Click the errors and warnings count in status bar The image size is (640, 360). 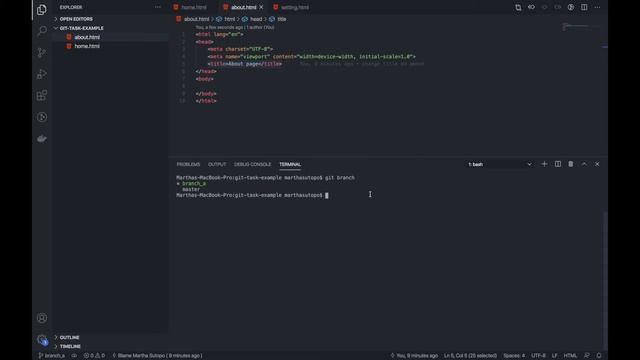pos(94,356)
